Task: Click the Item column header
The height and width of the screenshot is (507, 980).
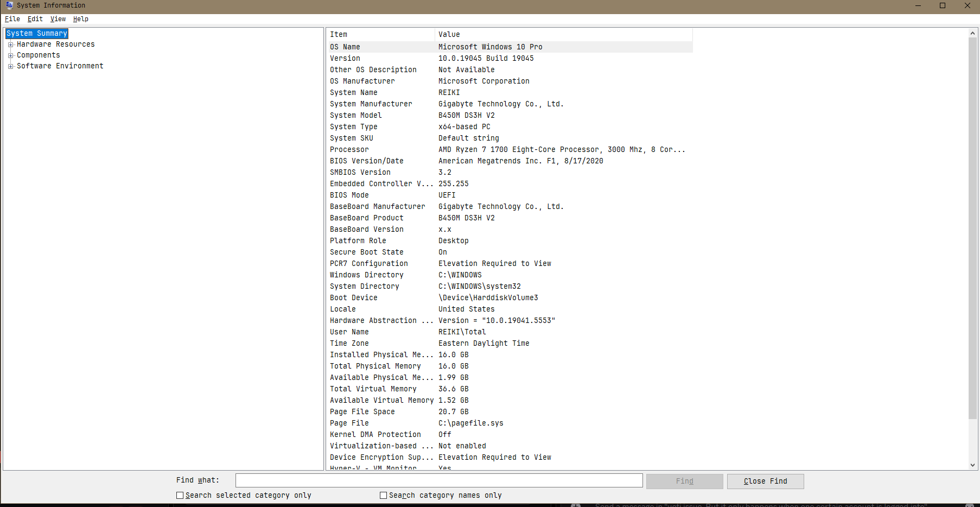Action: (380, 35)
